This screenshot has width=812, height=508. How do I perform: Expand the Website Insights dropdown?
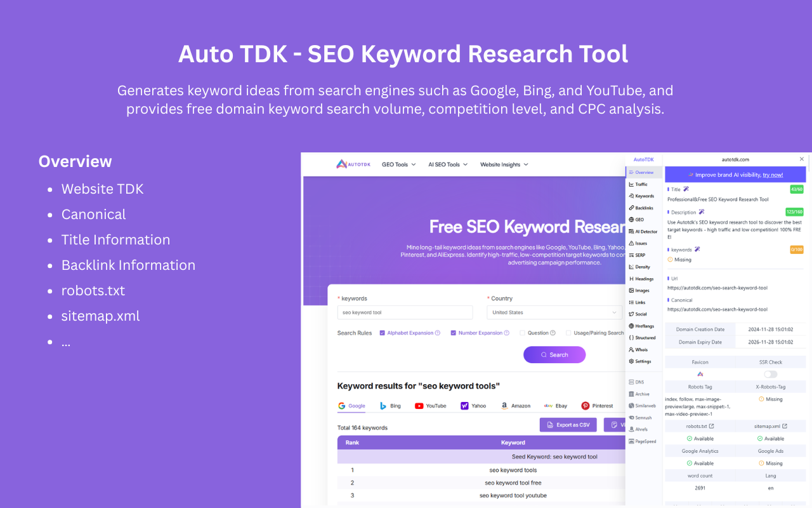(x=504, y=164)
